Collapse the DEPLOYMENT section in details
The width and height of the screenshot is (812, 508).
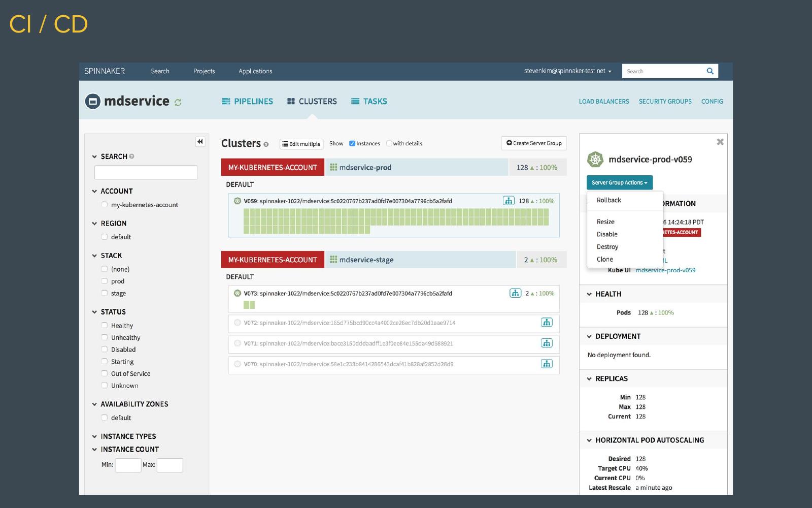point(589,336)
